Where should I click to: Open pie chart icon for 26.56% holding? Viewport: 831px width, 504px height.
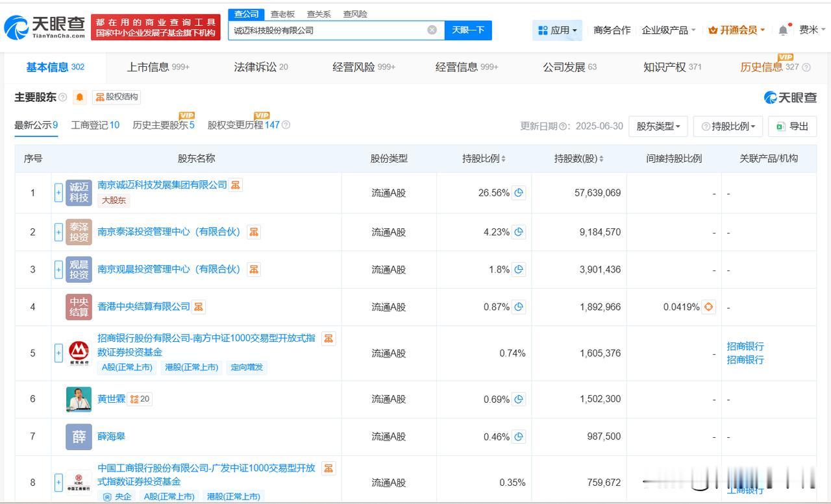(x=519, y=193)
